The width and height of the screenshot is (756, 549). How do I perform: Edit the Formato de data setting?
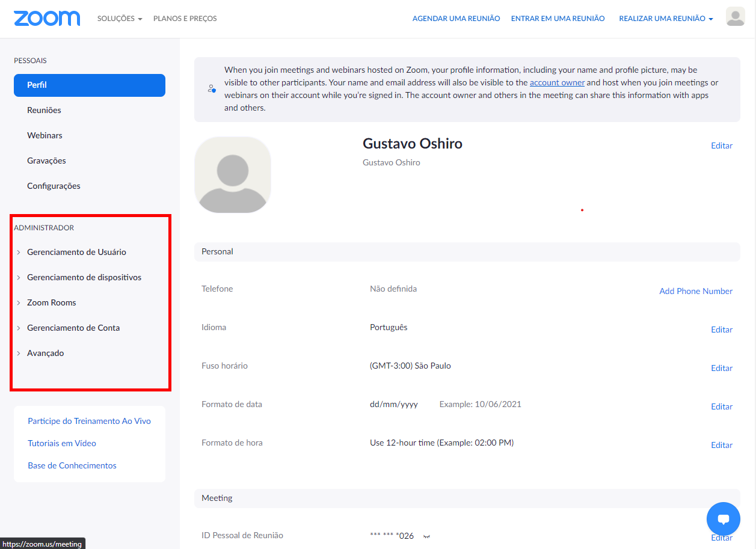(x=722, y=406)
